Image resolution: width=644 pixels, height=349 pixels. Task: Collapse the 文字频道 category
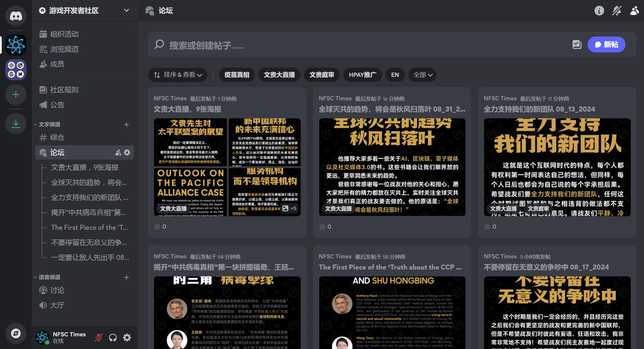pyautogui.click(x=47, y=125)
